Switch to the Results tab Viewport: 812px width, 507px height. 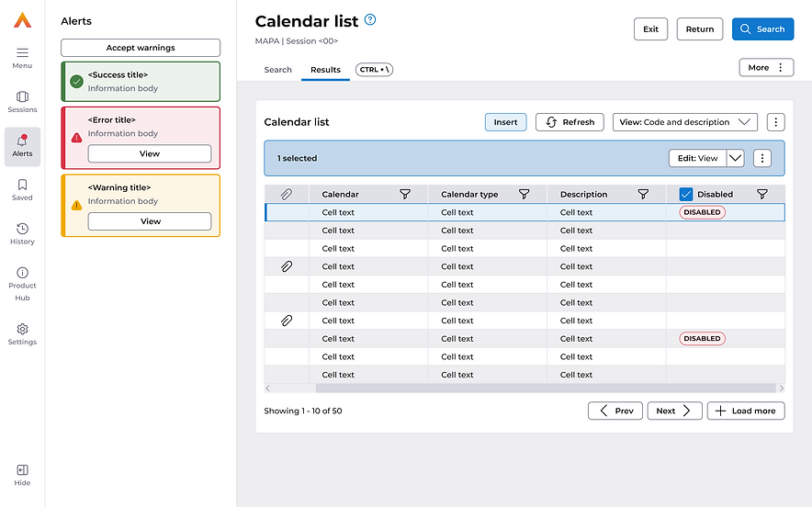coord(325,70)
